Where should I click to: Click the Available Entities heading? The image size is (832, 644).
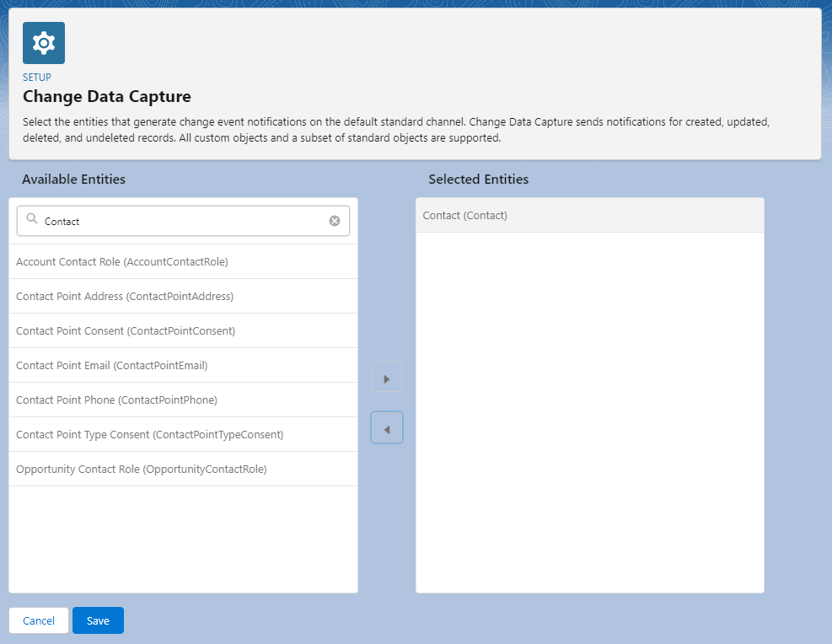73,180
